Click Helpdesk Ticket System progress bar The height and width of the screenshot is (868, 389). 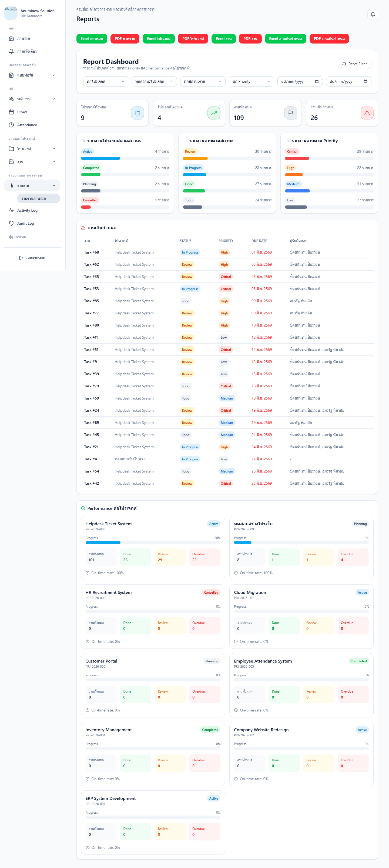(x=153, y=543)
